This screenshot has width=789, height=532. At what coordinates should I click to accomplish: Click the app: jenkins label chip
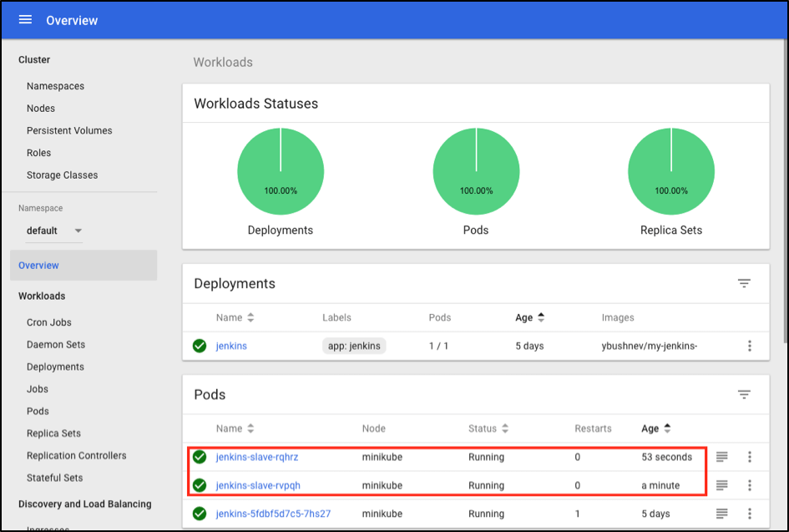click(x=354, y=346)
